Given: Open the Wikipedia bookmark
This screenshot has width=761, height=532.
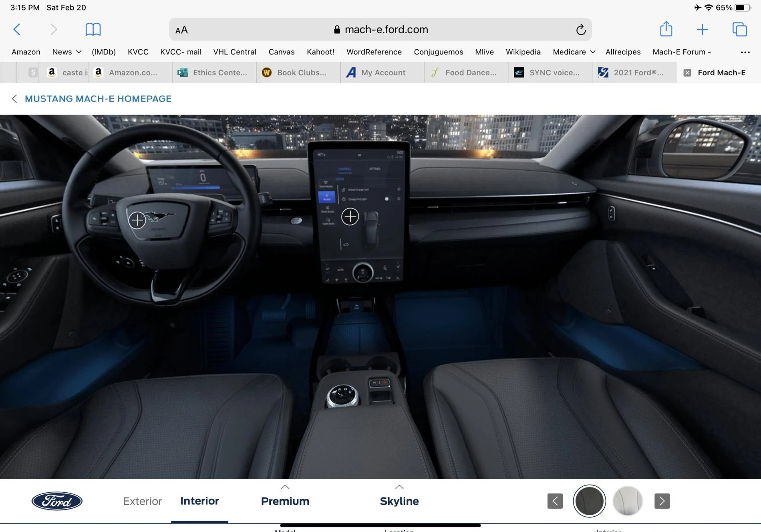Looking at the screenshot, I should point(523,52).
